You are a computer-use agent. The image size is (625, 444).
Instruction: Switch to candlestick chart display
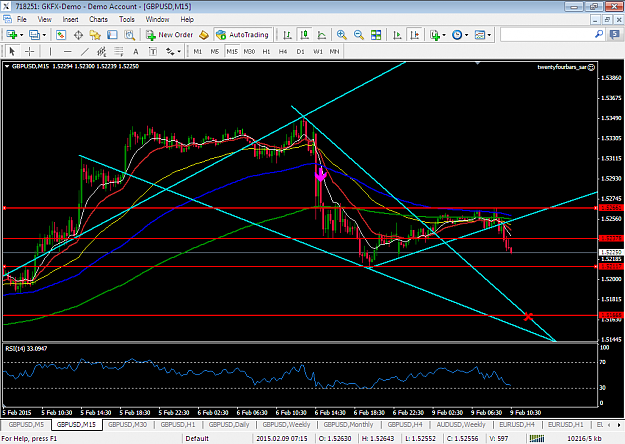coord(305,35)
